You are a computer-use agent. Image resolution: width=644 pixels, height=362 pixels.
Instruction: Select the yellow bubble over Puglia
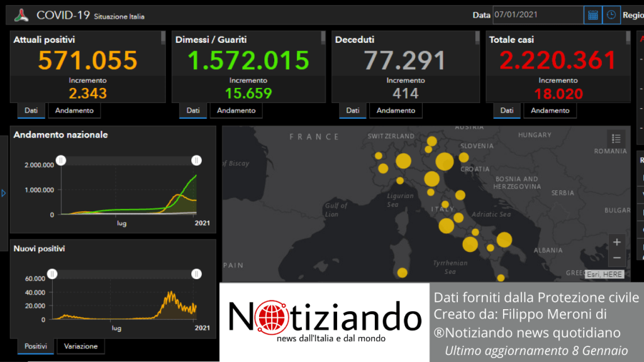(504, 239)
